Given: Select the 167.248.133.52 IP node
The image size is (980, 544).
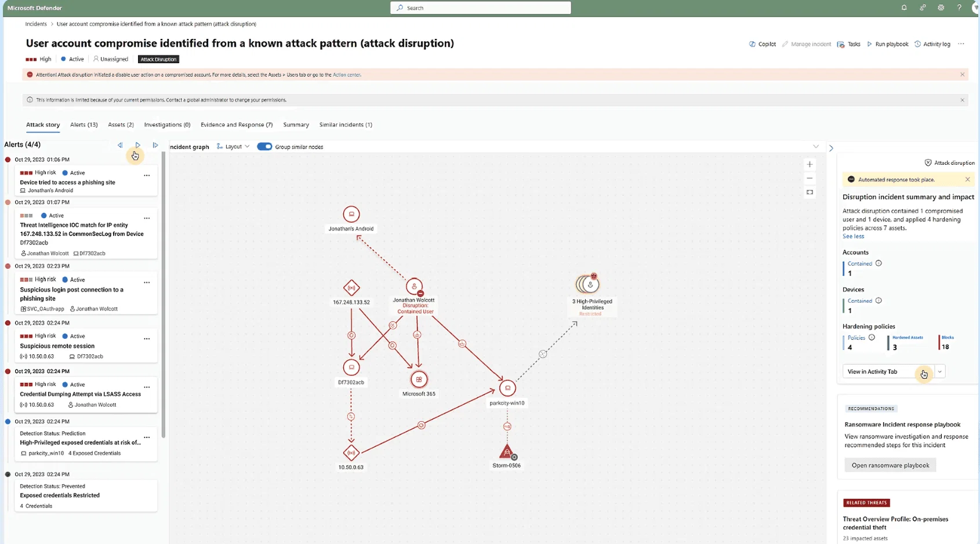Looking at the screenshot, I should click(x=351, y=288).
